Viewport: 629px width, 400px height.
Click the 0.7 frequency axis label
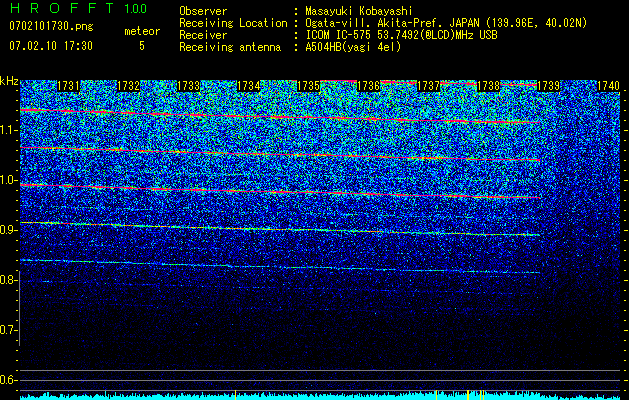(x=8, y=330)
